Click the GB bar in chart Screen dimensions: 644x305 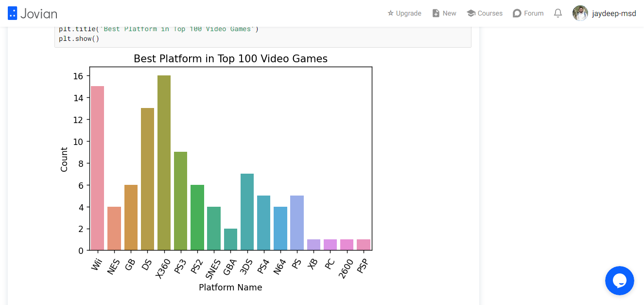coord(131,217)
